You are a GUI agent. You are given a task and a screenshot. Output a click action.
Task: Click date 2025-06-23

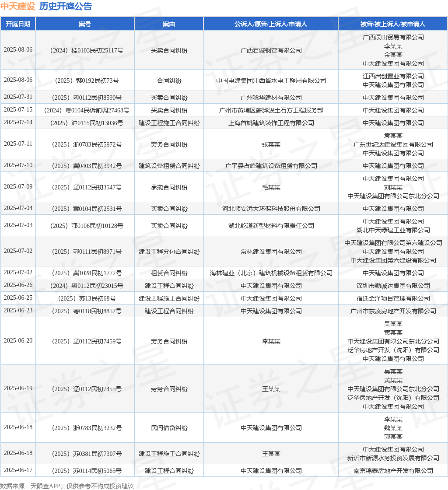coord(18,310)
